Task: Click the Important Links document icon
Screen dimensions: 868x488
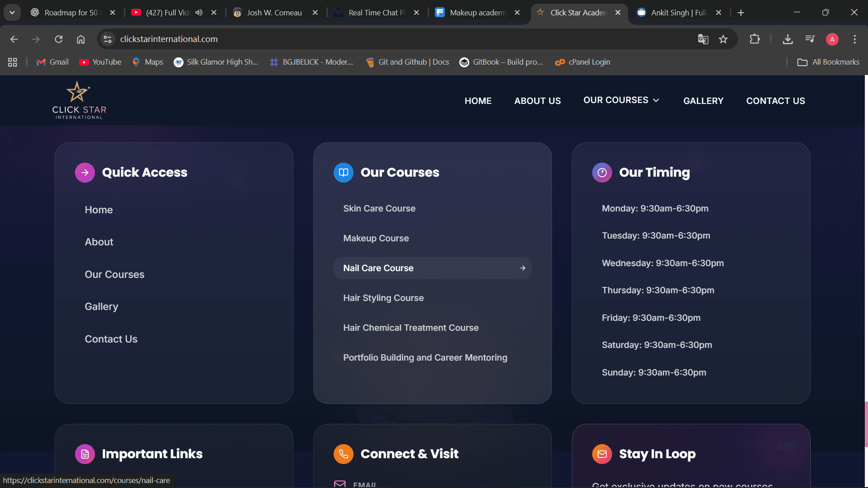Action: pos(85,454)
